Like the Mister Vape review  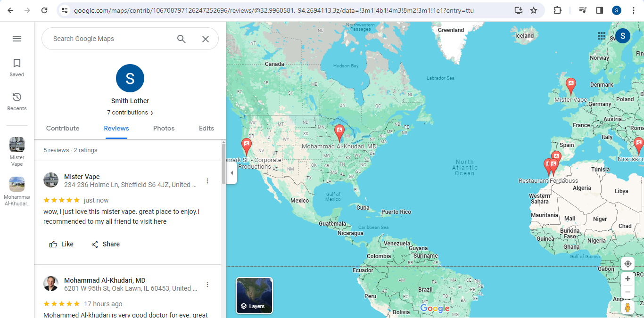click(62, 244)
